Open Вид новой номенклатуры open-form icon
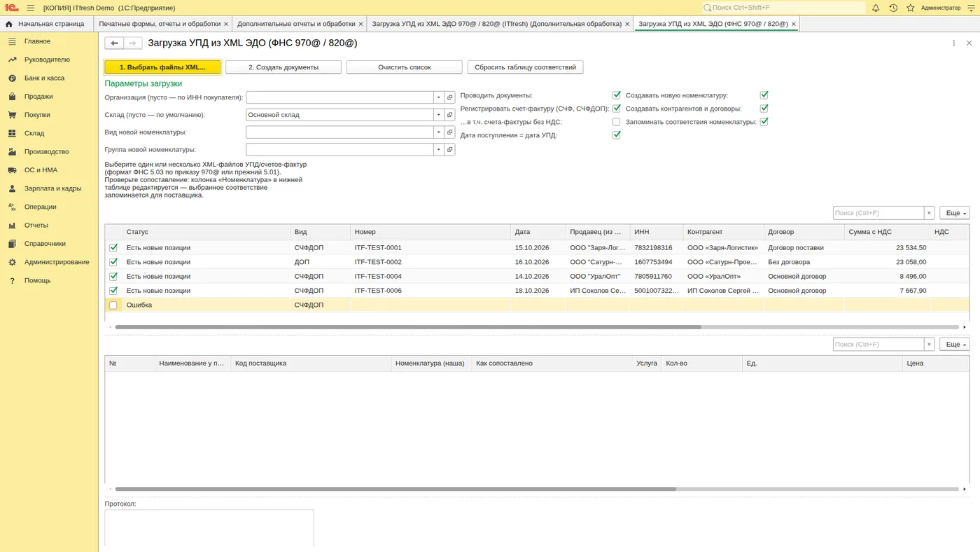This screenshot has height=552, width=980. point(450,132)
